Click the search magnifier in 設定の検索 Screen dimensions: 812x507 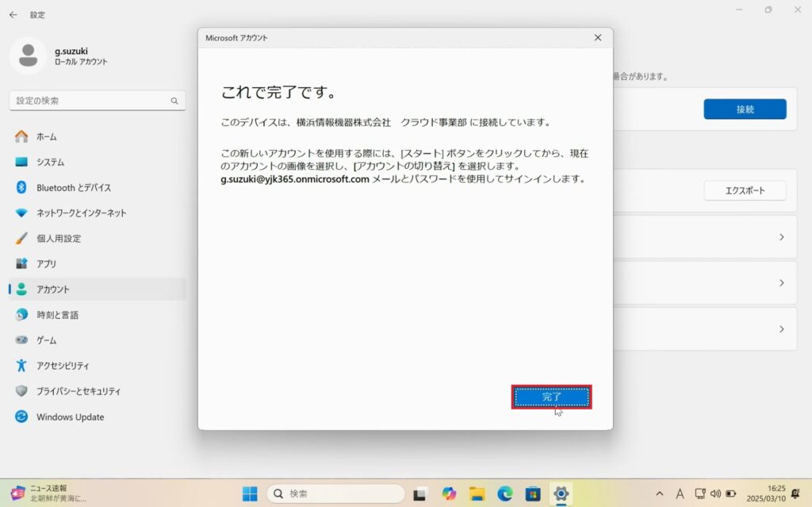click(174, 101)
